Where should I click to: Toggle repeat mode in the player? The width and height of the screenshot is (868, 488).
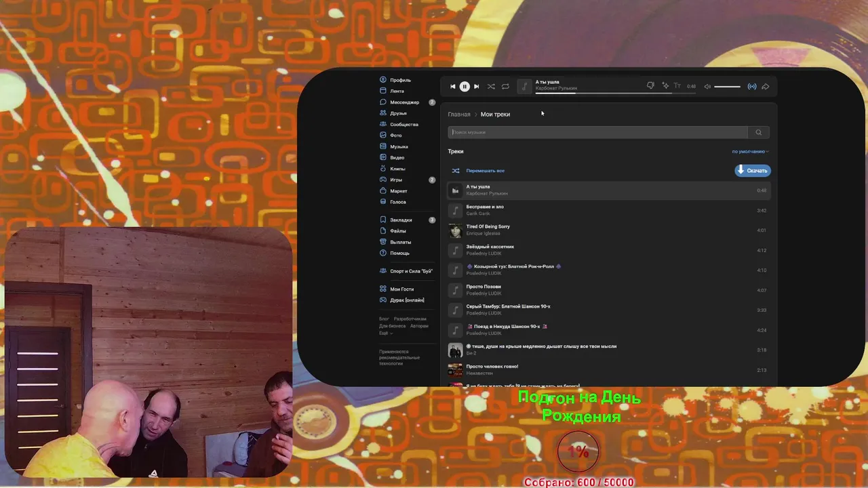(505, 87)
